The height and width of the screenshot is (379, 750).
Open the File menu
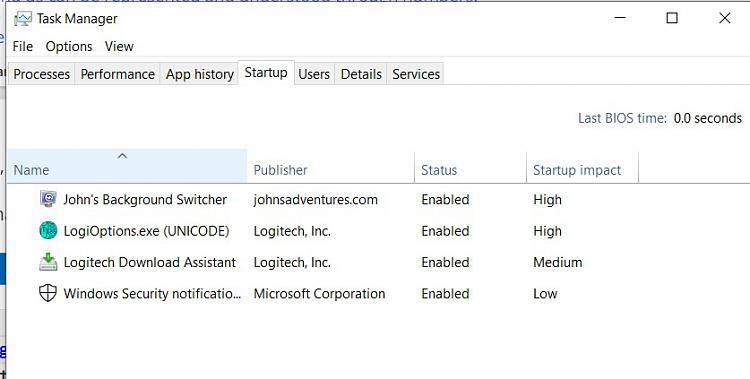[22, 46]
